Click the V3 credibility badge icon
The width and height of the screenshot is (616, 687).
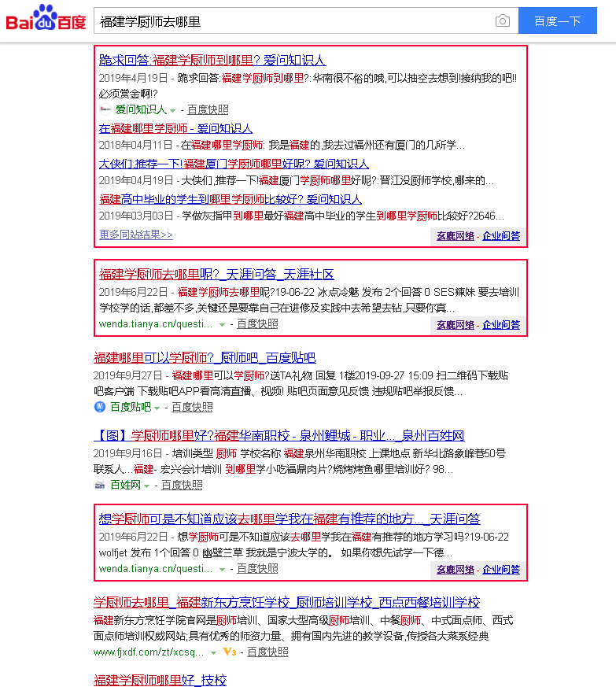(x=230, y=652)
